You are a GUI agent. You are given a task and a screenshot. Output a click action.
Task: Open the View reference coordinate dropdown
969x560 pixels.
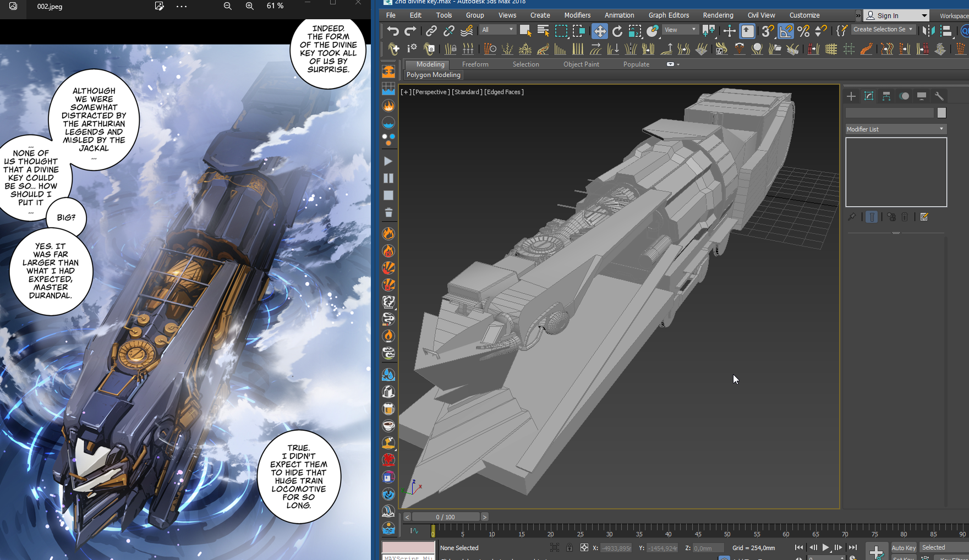pos(680,30)
